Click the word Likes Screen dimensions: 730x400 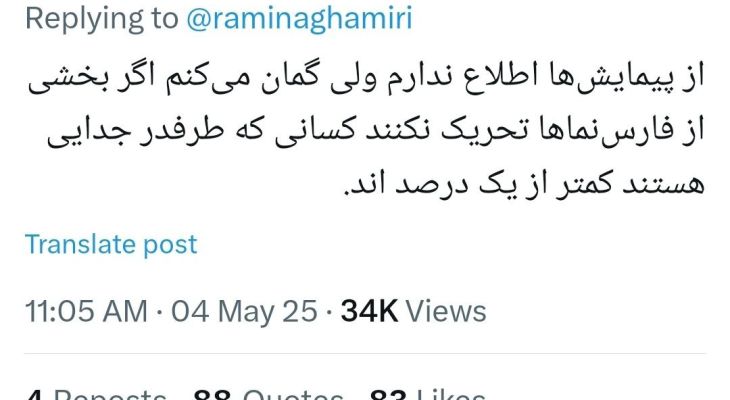pos(451,396)
